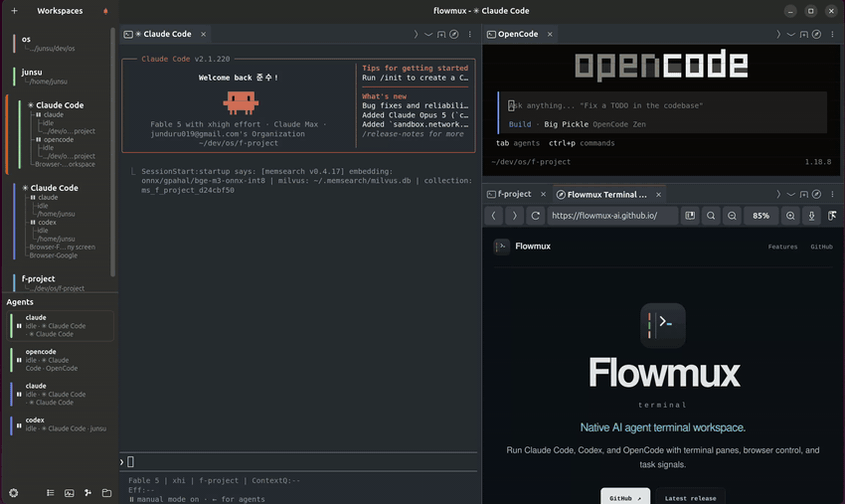Expand the chevron-down in Claude Code pane header
The height and width of the screenshot is (504, 845).
tap(428, 34)
